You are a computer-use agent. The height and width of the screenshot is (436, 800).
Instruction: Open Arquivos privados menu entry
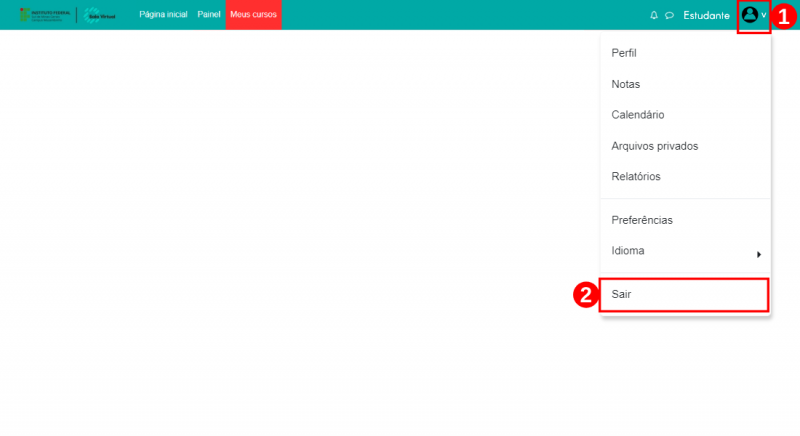(685, 146)
